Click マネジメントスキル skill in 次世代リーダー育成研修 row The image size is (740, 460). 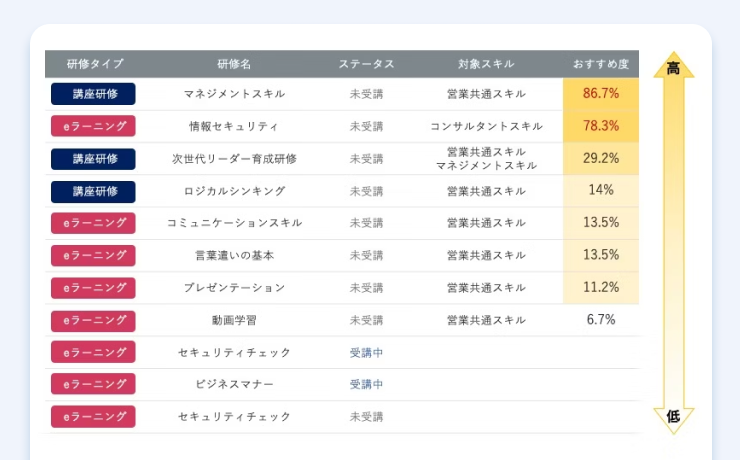pyautogui.click(x=486, y=166)
